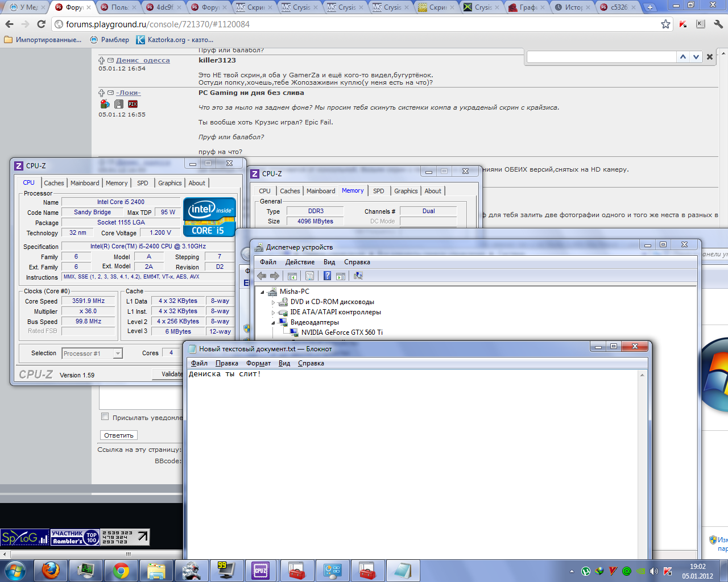Scan for hardware changes in Device Manager
This screenshot has width=728, height=582.
358,276
